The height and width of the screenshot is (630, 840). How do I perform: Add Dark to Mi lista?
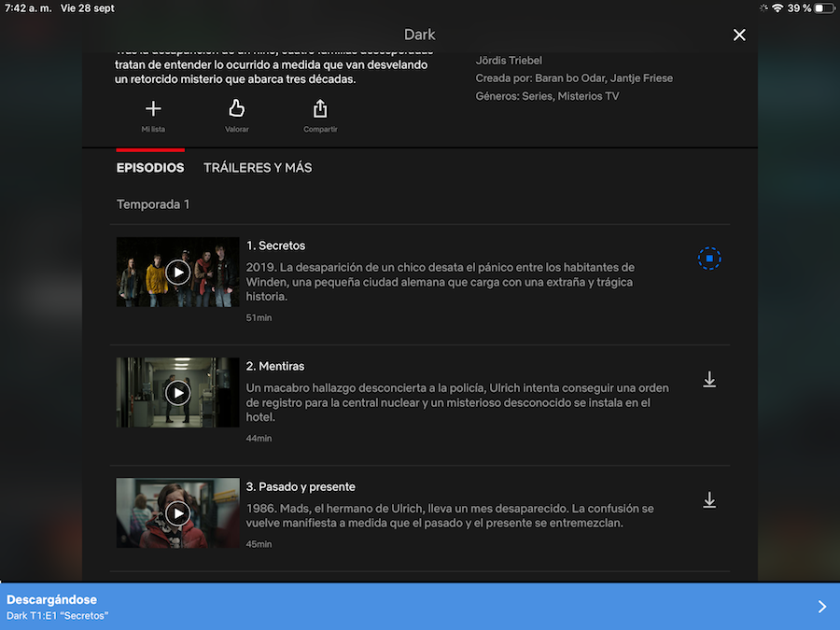tap(153, 110)
